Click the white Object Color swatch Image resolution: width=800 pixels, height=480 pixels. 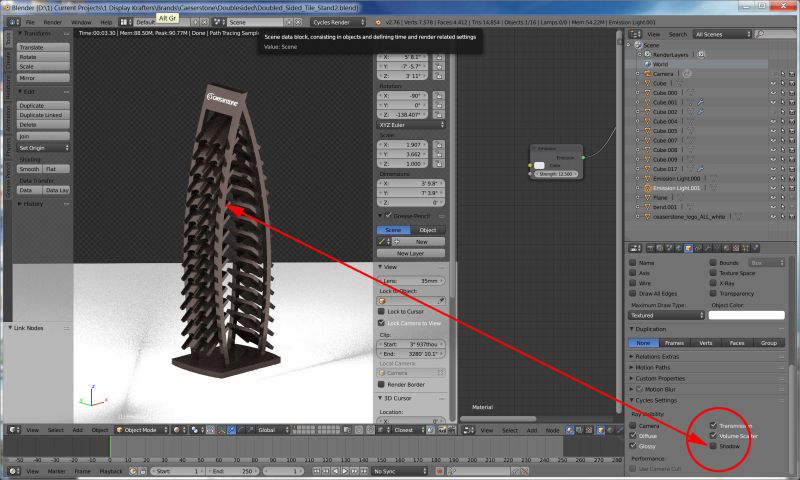pos(746,315)
